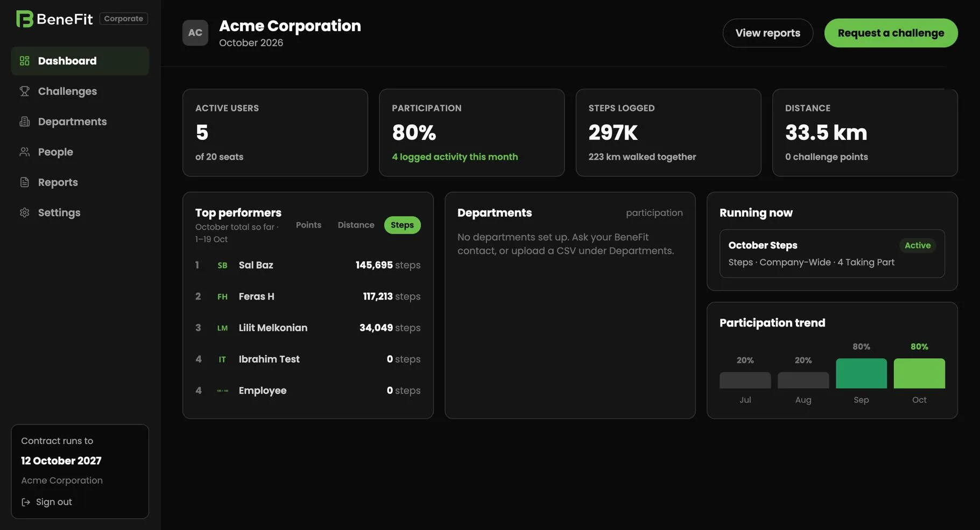Click the People icon in sidebar
980x530 pixels.
pyautogui.click(x=25, y=152)
